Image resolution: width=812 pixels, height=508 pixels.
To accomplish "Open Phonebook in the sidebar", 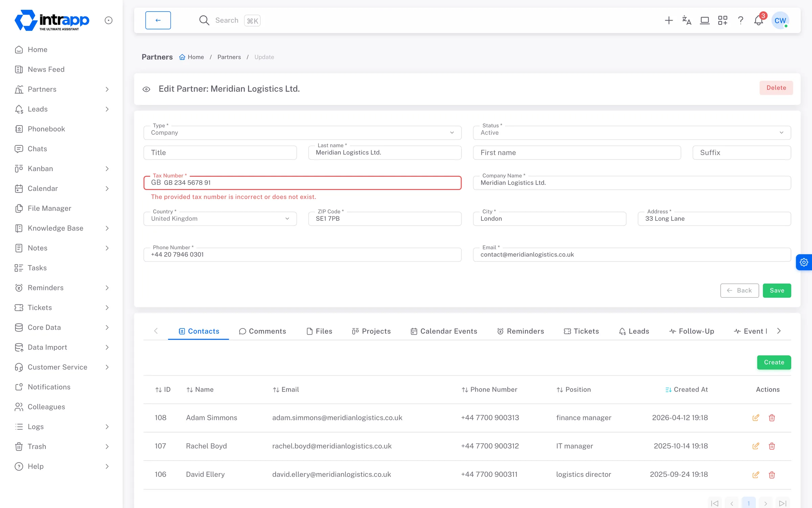I will [x=46, y=129].
